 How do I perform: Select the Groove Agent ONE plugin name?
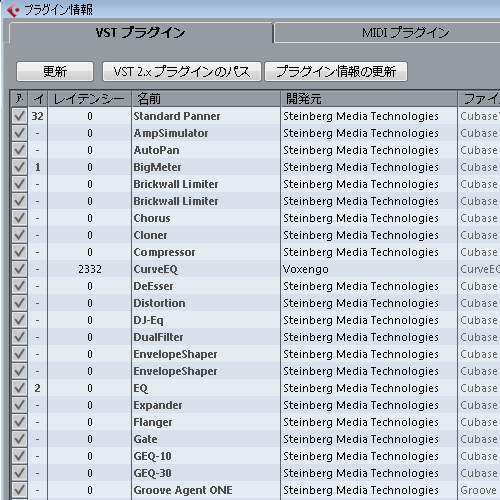click(x=183, y=490)
